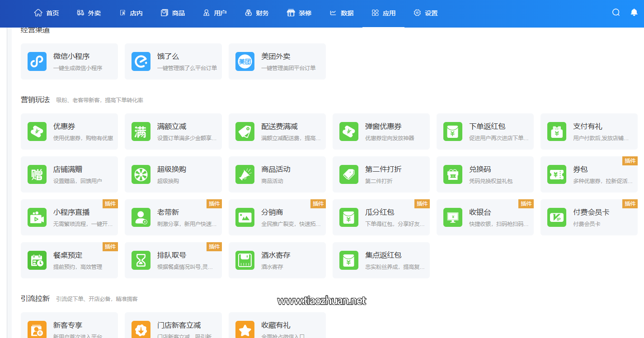Image resolution: width=644 pixels, height=338 pixels.
Task: Open the 优惠券 coupon icon
Action: [x=37, y=131]
